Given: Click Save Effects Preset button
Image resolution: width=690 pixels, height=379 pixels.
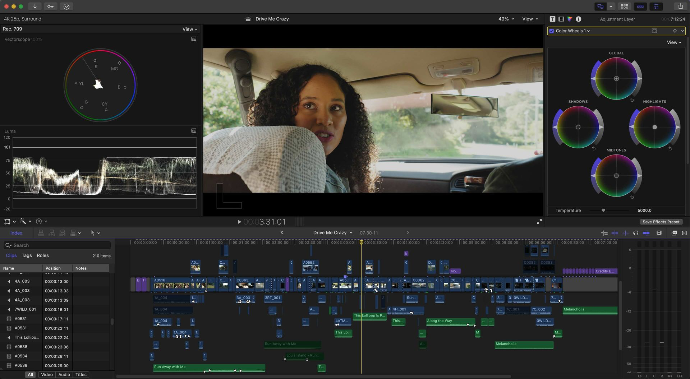Looking at the screenshot, I should (x=661, y=221).
